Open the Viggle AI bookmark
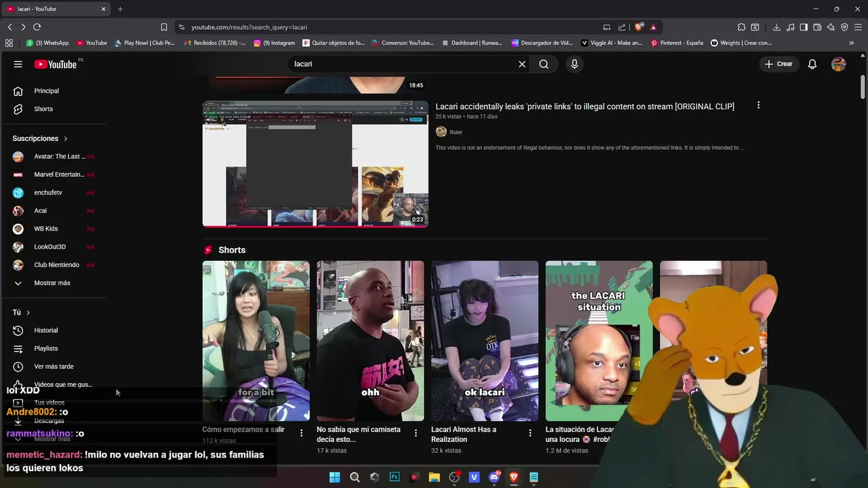868x488 pixels. [x=612, y=43]
